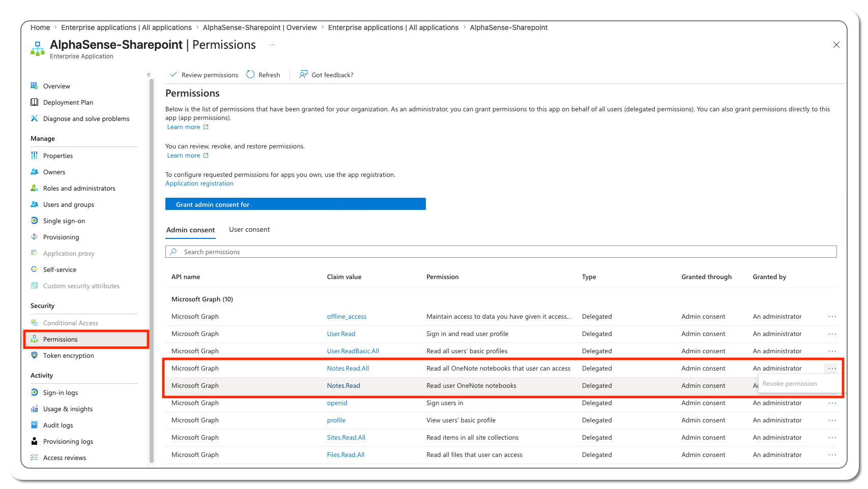Click the Sign-in logs icon
This screenshot has height=489, width=868.
point(34,392)
